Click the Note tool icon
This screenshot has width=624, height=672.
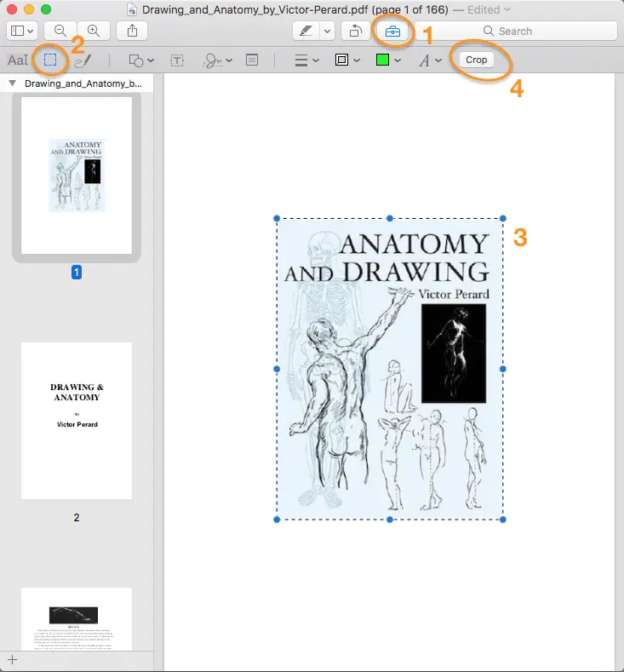click(x=252, y=60)
